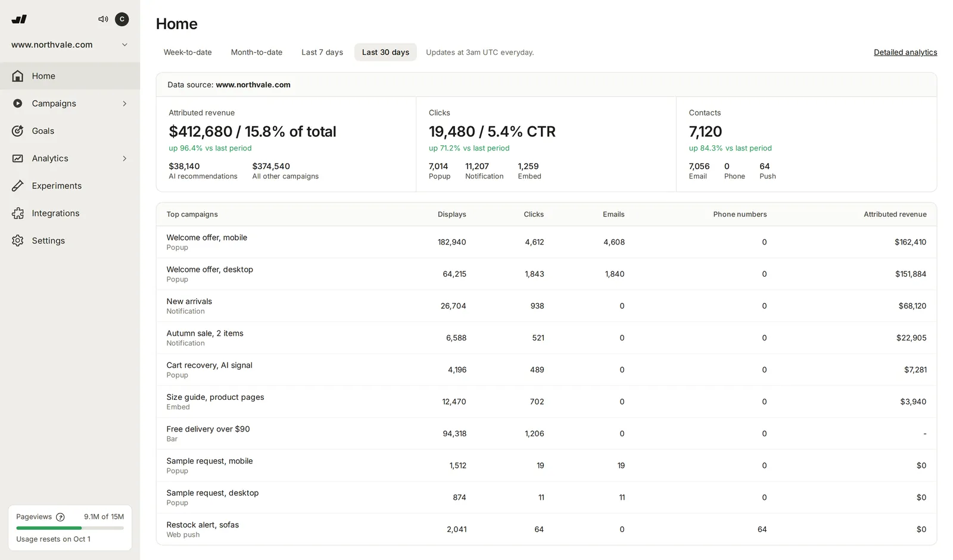Click the Integrations puzzle icon
The height and width of the screenshot is (560, 953).
pos(18,213)
